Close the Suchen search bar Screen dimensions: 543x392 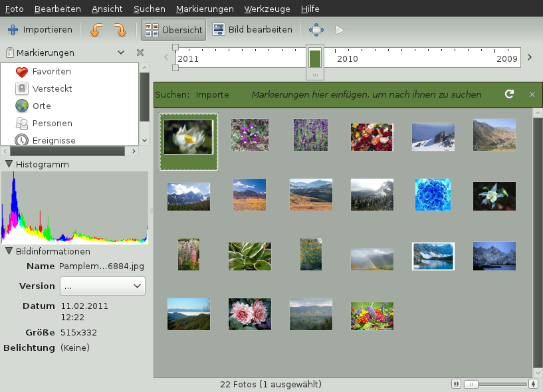[532, 94]
